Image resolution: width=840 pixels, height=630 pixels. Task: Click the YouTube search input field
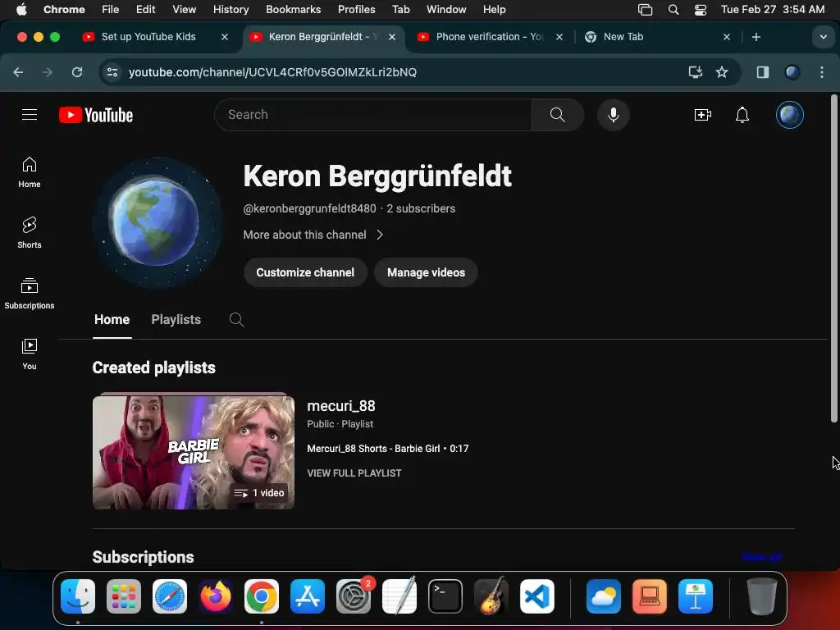[373, 115]
